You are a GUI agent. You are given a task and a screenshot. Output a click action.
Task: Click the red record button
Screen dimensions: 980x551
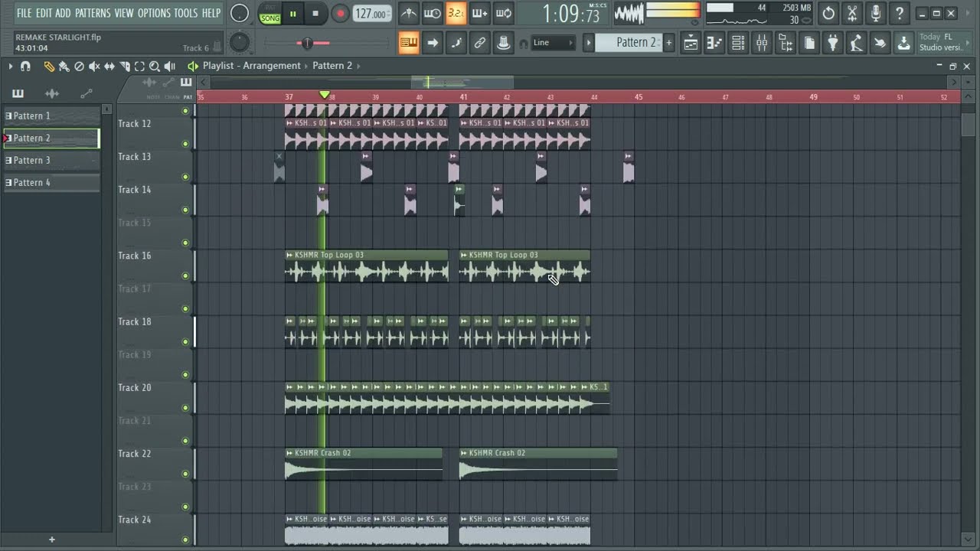click(x=340, y=14)
